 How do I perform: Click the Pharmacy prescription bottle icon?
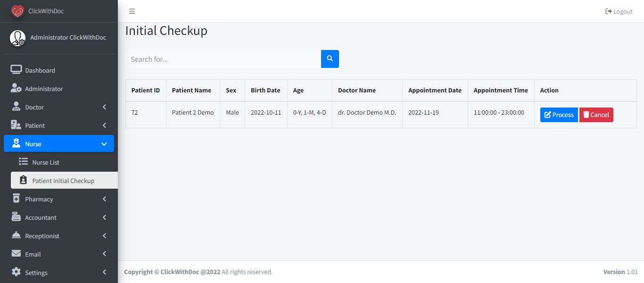pyautogui.click(x=16, y=199)
